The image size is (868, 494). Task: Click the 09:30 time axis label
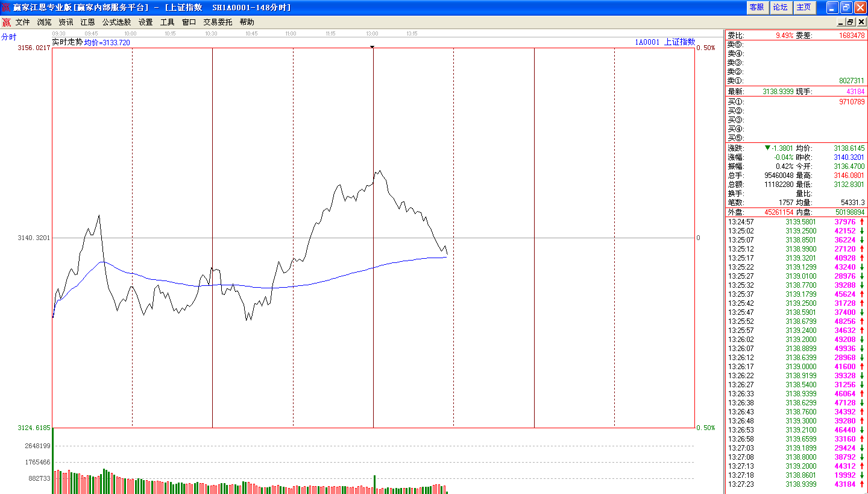[x=59, y=34]
